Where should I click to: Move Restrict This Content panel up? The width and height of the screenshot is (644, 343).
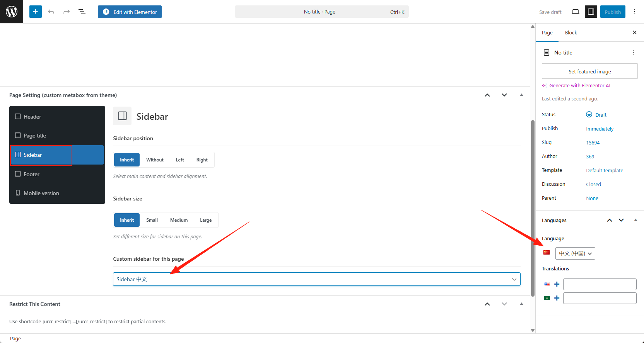point(487,304)
